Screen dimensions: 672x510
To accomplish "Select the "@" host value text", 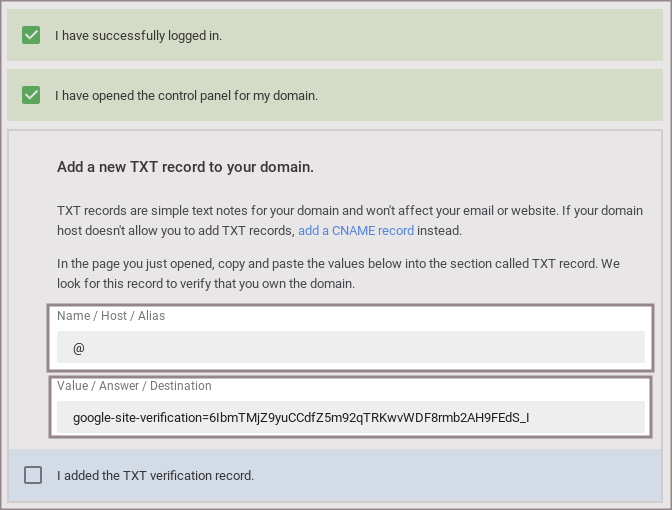I will pyautogui.click(x=79, y=347).
